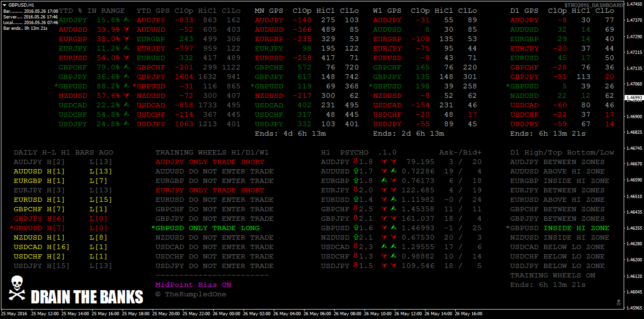The height and width of the screenshot is (319, 644).
Task: Click the green up arrow before EURUSD 1.4
Action: (356, 199)
